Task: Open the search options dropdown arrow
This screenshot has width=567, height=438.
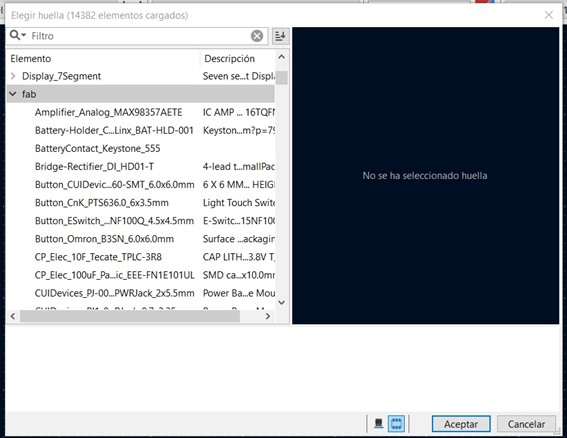Action: [24, 35]
